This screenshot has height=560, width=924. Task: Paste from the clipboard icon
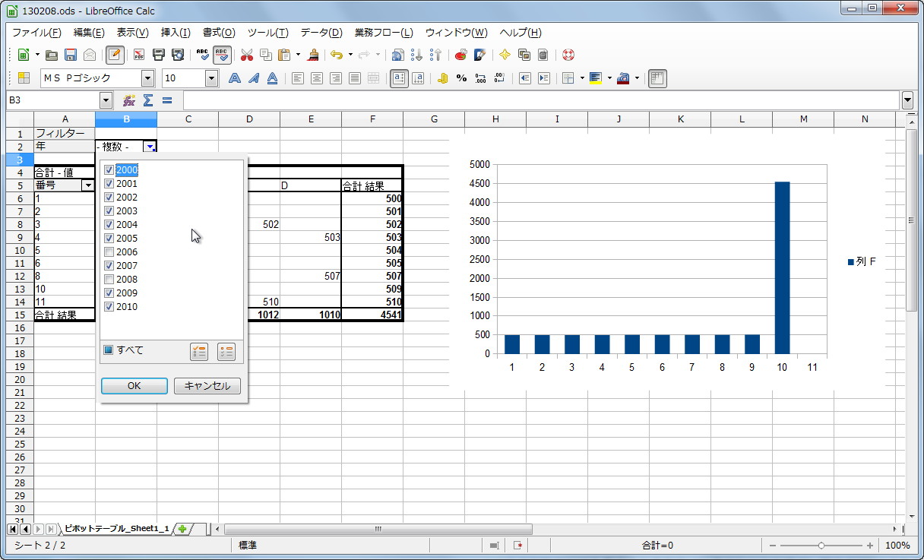coord(284,55)
